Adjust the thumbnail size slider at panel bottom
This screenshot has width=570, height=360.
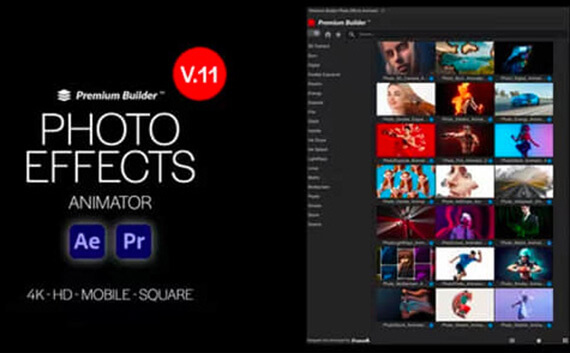539,341
